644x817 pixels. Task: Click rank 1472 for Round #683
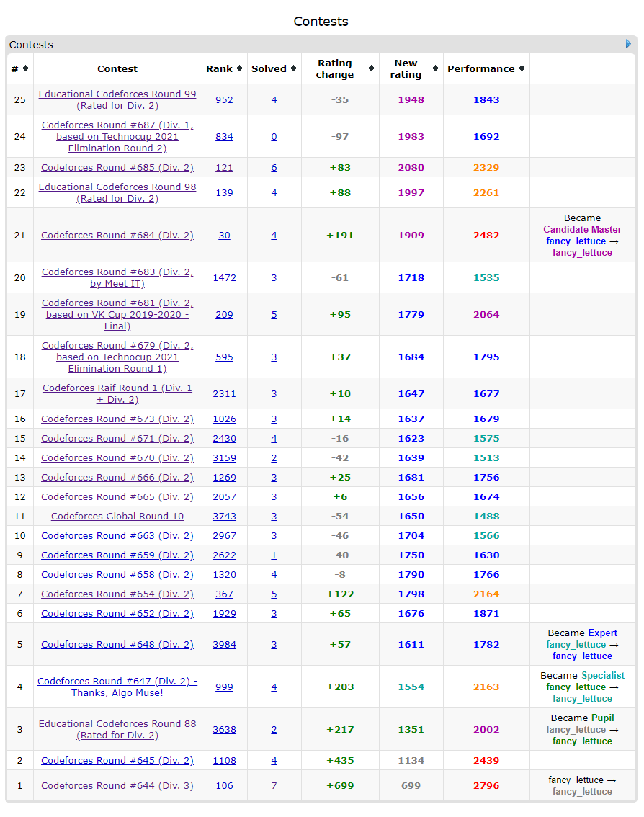pyautogui.click(x=224, y=277)
